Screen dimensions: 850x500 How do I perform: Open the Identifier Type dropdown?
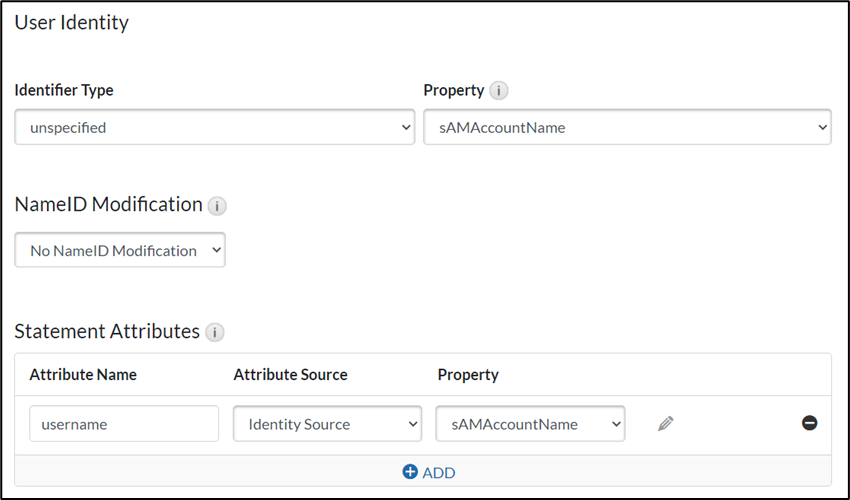[x=214, y=128]
